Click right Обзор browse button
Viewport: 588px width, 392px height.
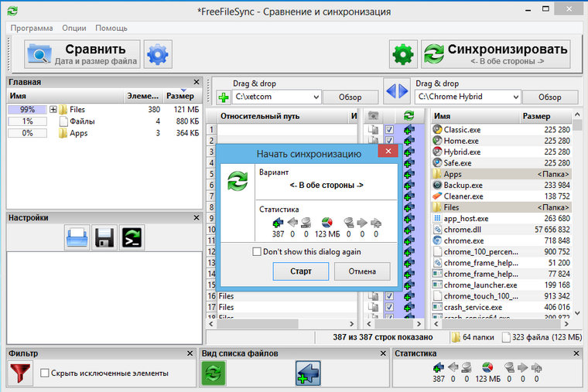coord(550,97)
